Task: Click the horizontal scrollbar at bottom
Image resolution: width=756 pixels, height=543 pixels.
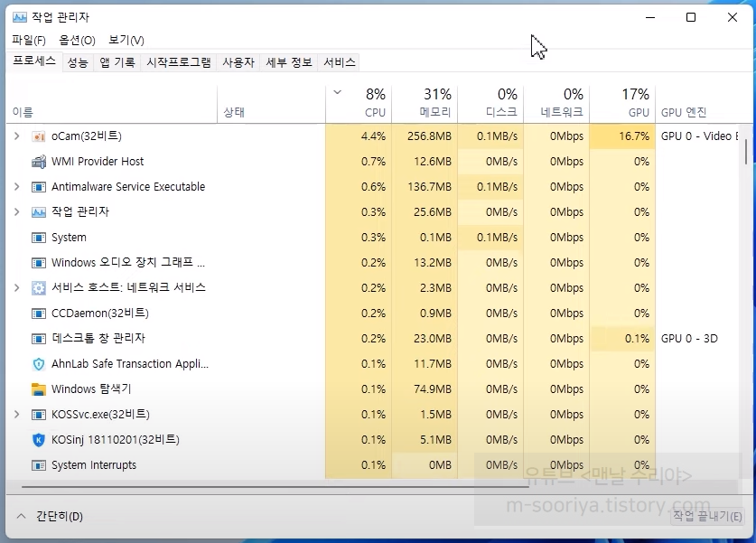Action: (275, 487)
